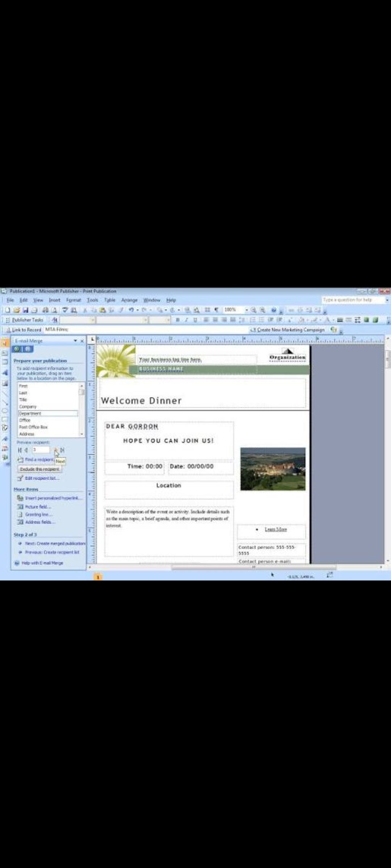Toggle Special Characters paragraph mark
This screenshot has width=391, height=868.
(x=216, y=310)
